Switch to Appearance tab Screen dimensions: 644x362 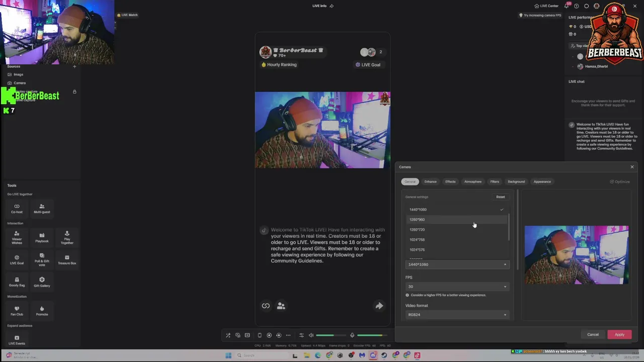pyautogui.click(x=542, y=182)
